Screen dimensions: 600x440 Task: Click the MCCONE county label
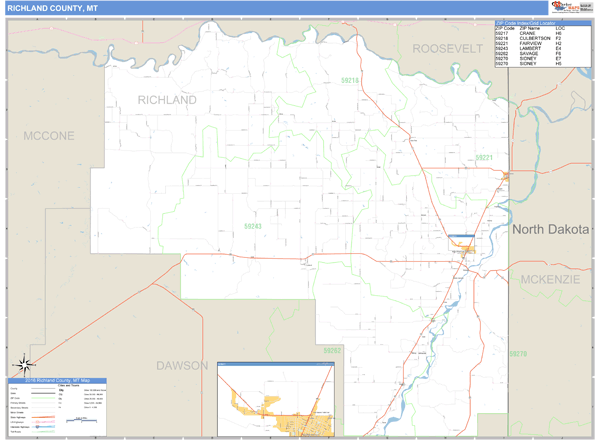tap(50, 134)
